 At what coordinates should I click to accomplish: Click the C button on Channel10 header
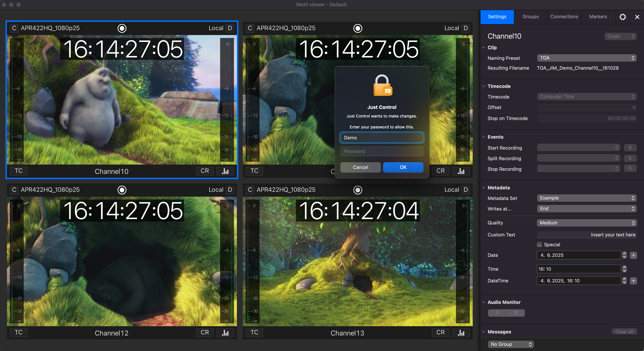coord(14,28)
